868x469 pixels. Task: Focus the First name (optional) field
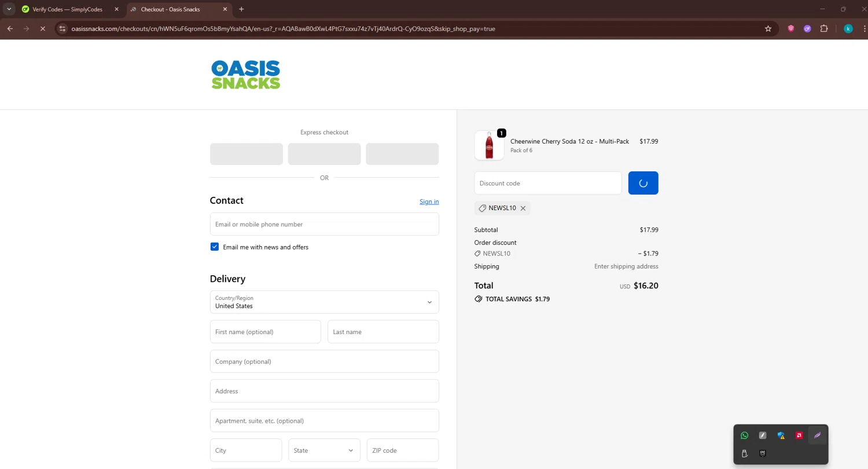266,332
